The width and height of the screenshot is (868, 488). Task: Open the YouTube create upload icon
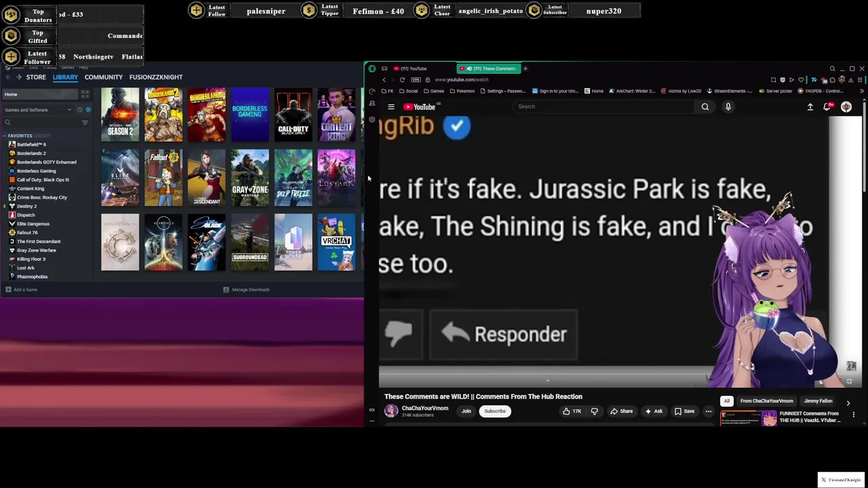pyautogui.click(x=810, y=106)
